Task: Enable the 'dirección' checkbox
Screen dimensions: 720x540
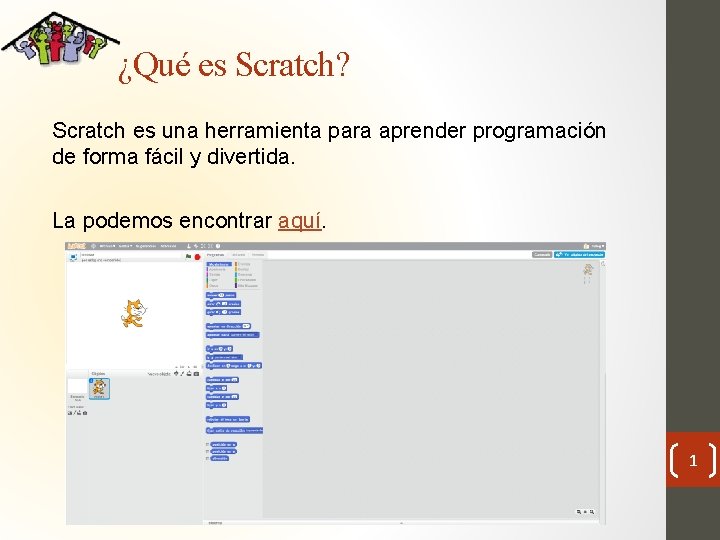Action: [x=208, y=458]
